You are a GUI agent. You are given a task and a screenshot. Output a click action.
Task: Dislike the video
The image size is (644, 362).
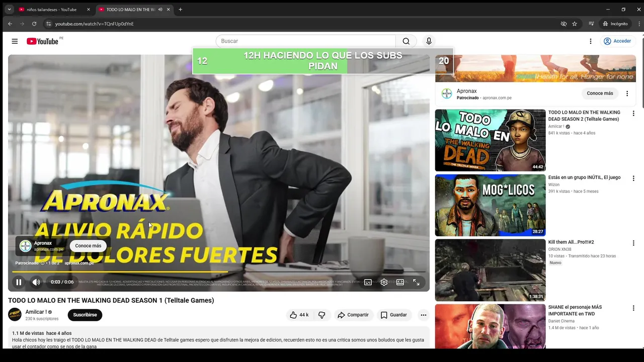click(x=322, y=315)
